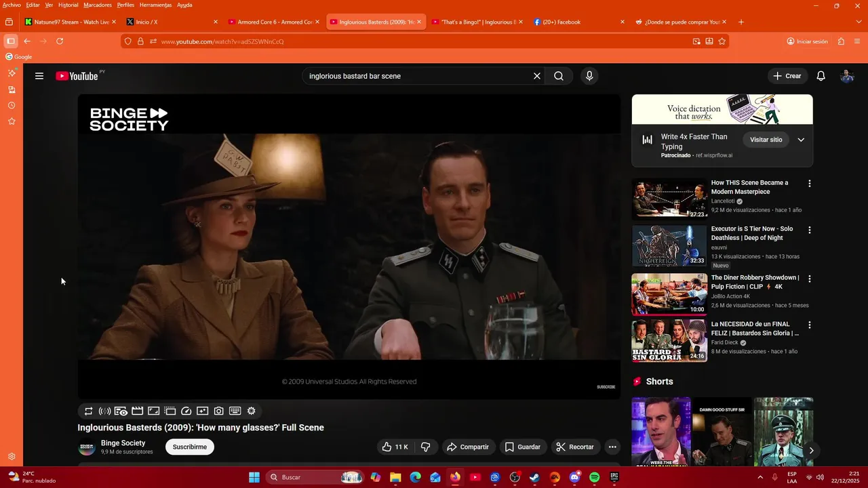Open the Marcadores menu
Image resolution: width=868 pixels, height=488 pixels.
pyautogui.click(x=98, y=5)
